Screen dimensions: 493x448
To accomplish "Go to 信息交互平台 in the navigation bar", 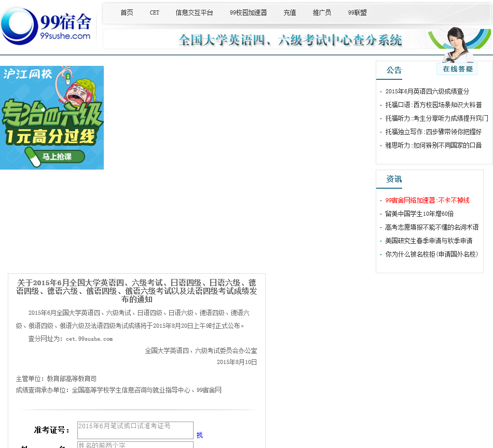I will (x=194, y=12).
